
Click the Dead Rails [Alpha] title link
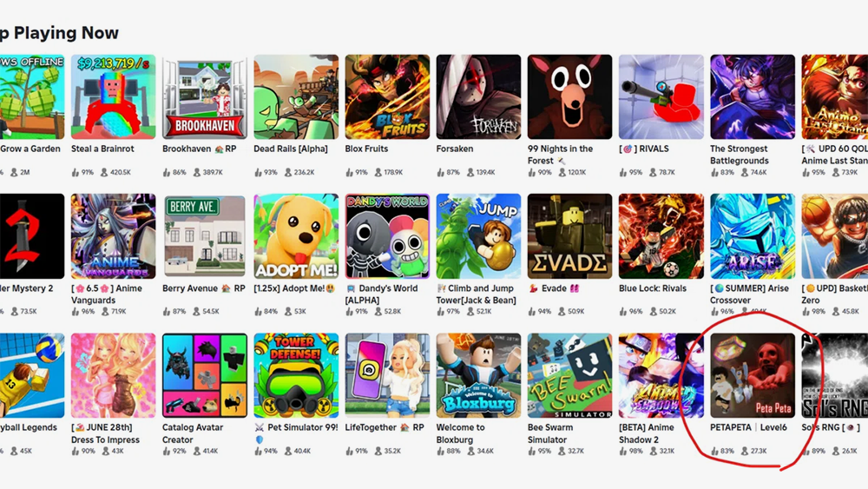[291, 149]
